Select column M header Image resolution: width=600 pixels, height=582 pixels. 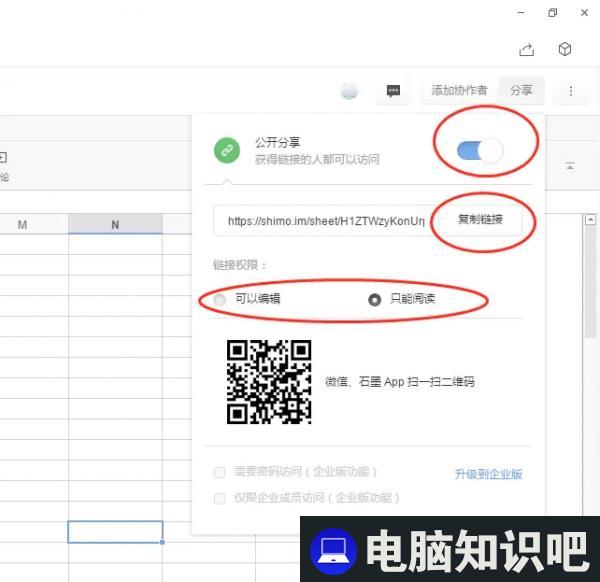[x=22, y=224]
